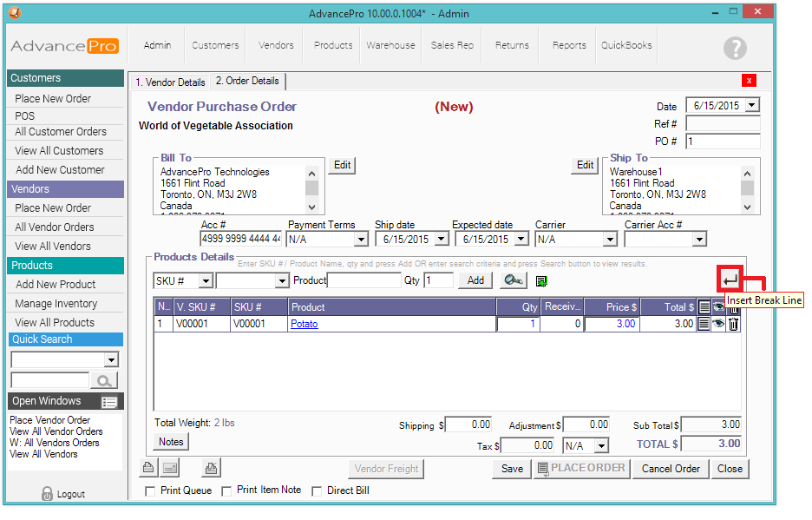Click the search key icon next to Add
Screen dimensions: 812x520
pos(513,280)
